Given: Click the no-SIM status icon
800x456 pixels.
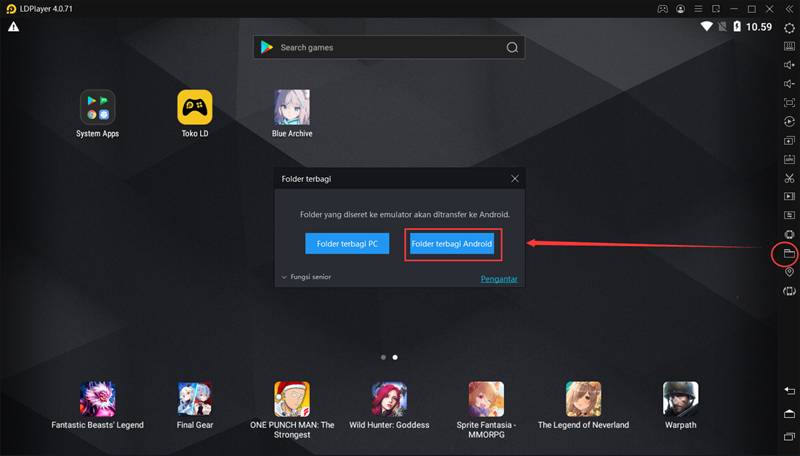Looking at the screenshot, I should [722, 27].
